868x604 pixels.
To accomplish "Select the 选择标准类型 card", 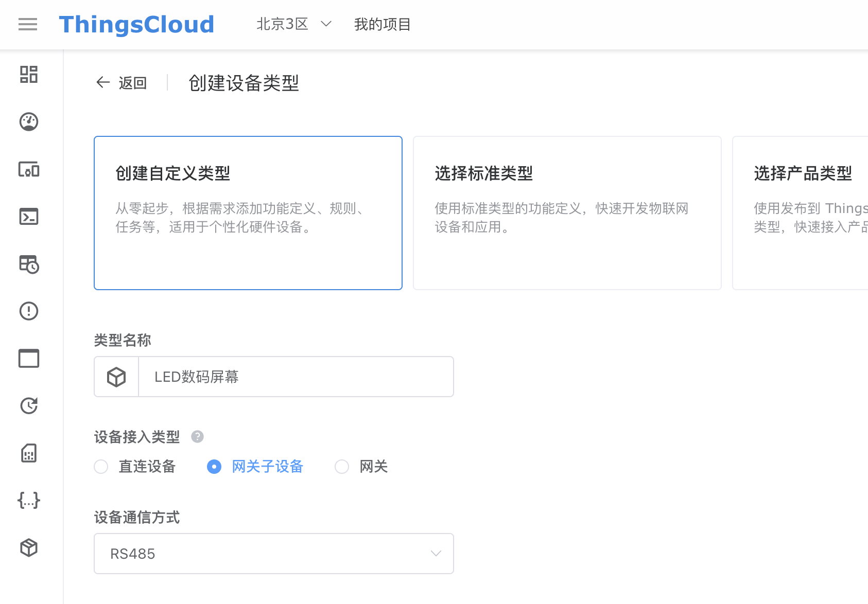I will [567, 213].
